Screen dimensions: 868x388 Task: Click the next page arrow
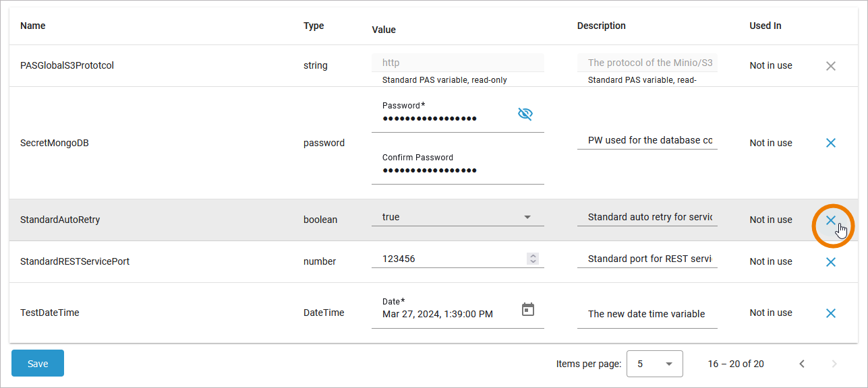tap(834, 364)
